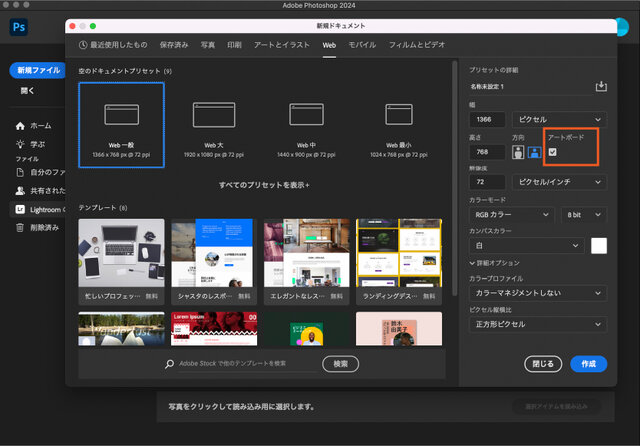Open the color profile カラーマネジメントしない dropdown
This screenshot has width=640, height=446.
[538, 293]
